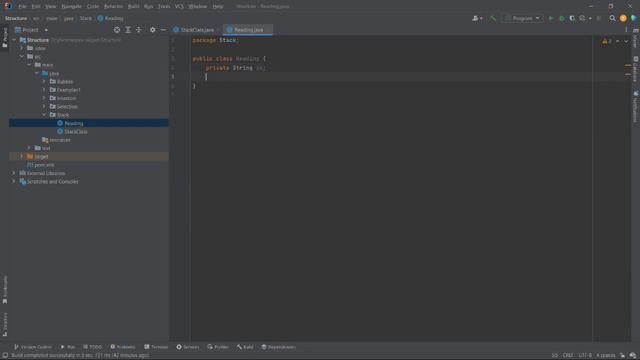640x360 pixels.
Task: Click the Stack breadcrumb in navigation bar
Action: 86,18
